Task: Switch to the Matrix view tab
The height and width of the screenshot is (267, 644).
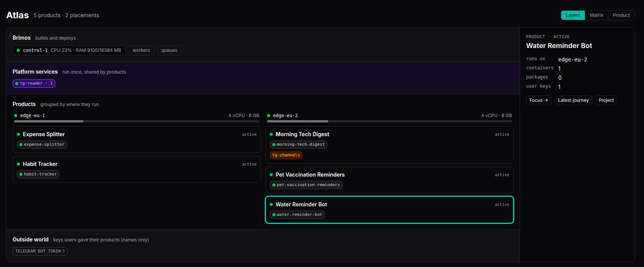Action: point(596,15)
